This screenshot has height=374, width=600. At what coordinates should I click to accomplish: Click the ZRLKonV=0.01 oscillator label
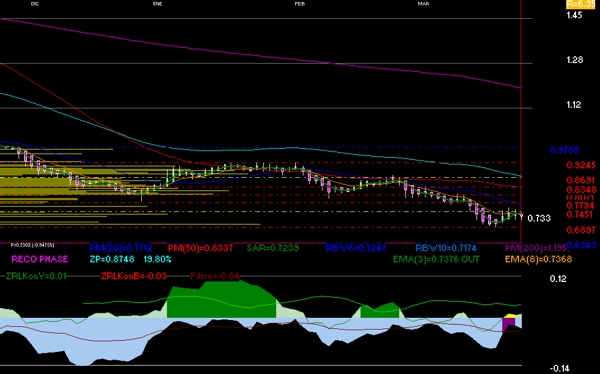pos(36,276)
